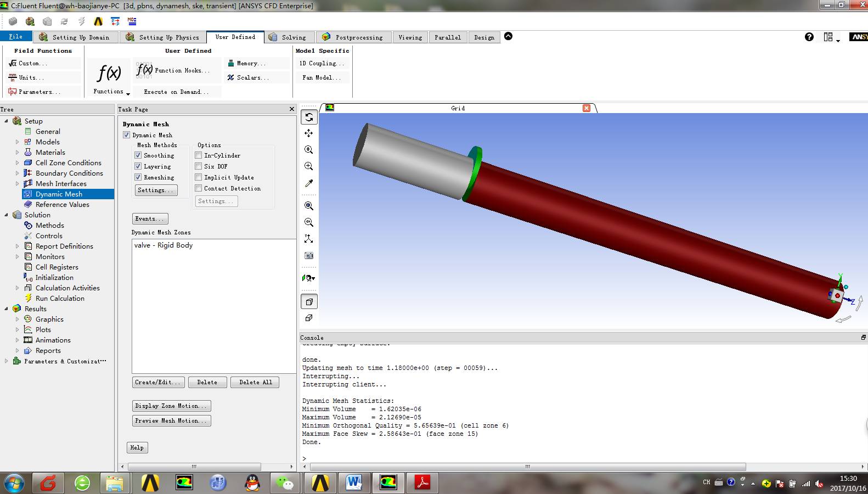Open the File menu

point(16,36)
